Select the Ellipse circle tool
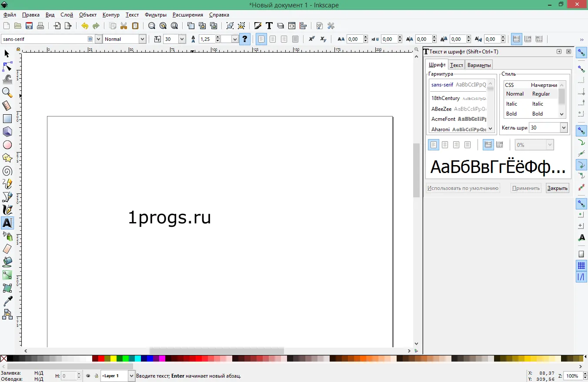This screenshot has width=588, height=382. pyautogui.click(x=7, y=145)
